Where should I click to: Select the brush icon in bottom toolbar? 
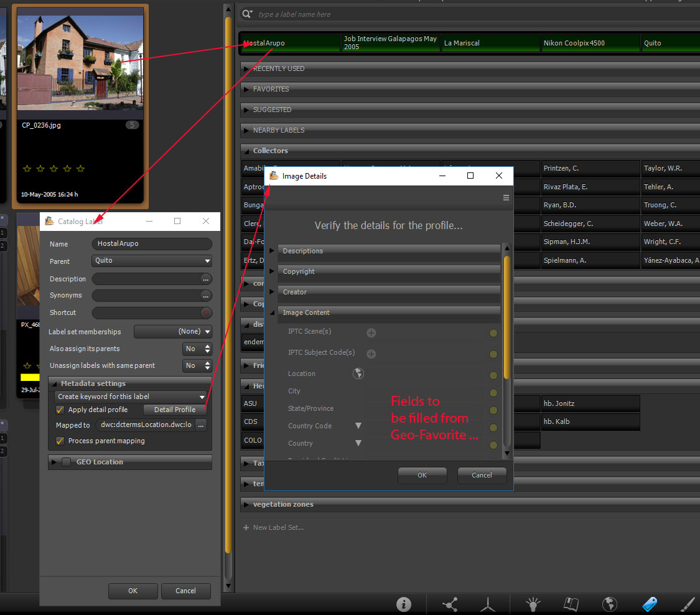[x=688, y=604]
